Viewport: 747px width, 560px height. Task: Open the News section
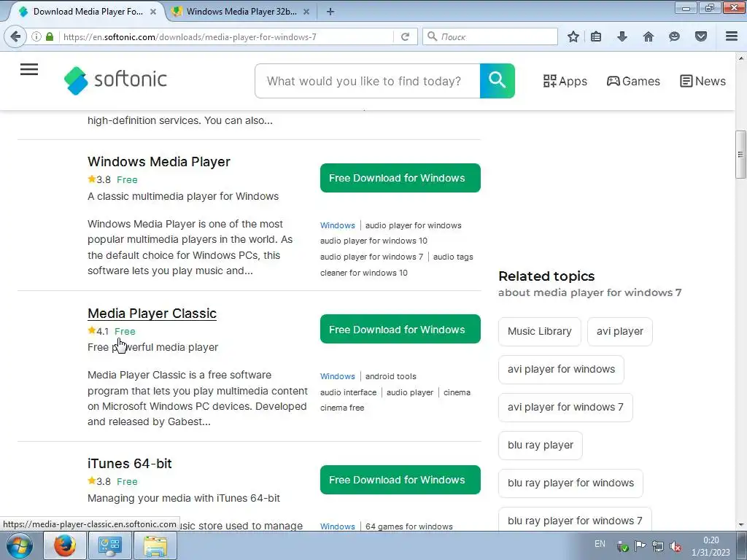[703, 81]
